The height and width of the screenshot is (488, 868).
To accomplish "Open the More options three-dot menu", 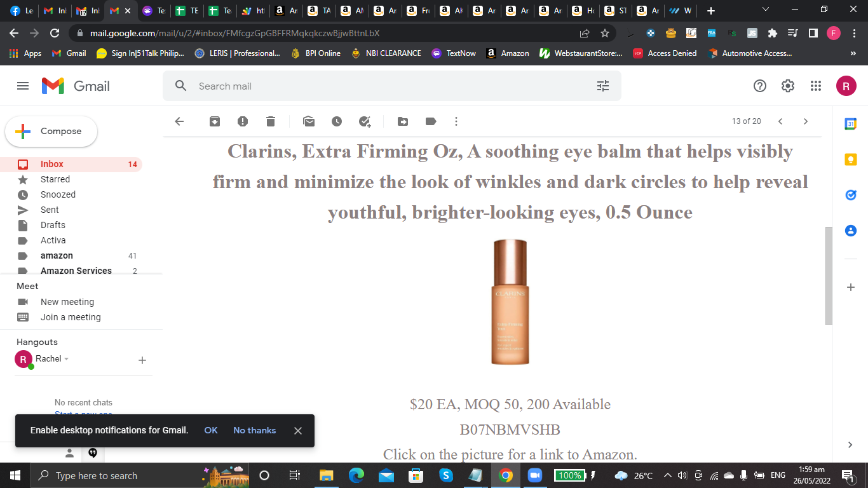I will click(456, 121).
